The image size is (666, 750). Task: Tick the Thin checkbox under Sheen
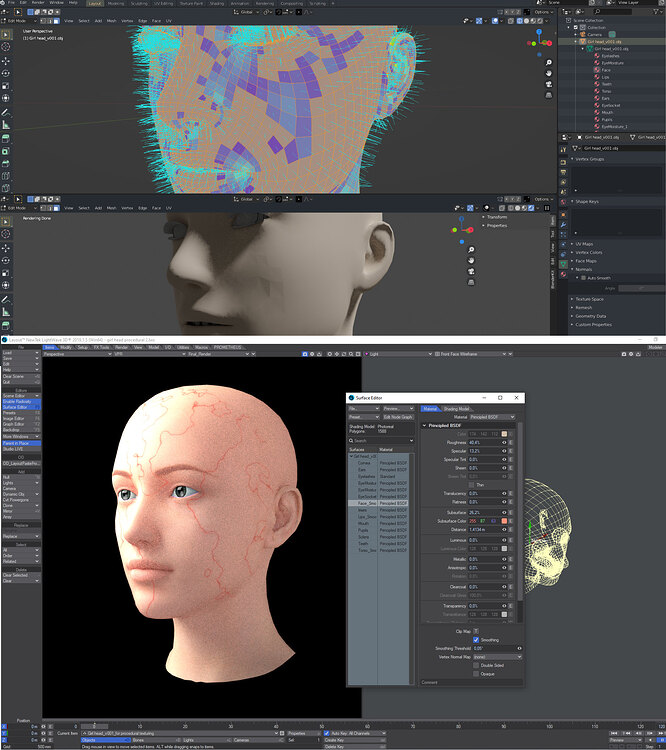[472, 485]
